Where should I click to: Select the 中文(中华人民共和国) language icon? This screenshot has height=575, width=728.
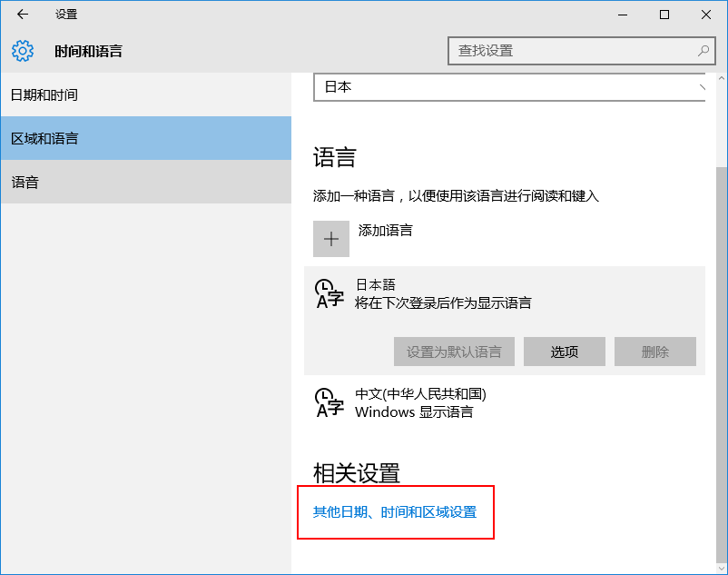329,402
